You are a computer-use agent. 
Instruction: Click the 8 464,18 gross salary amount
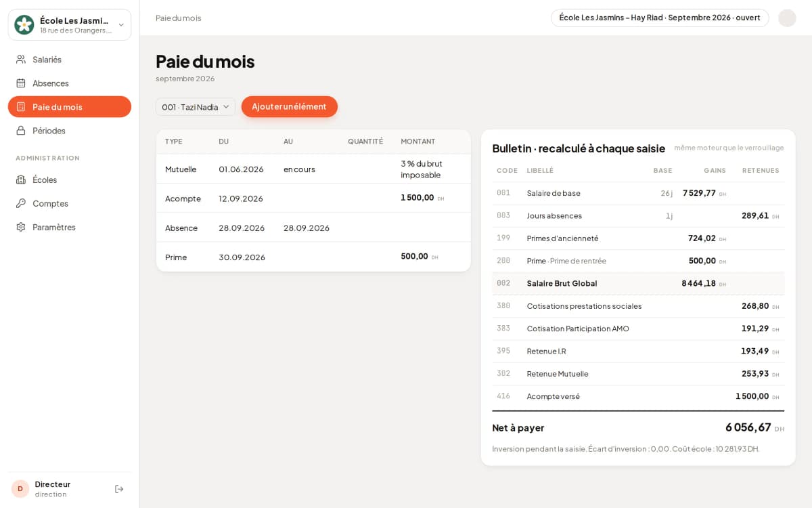(704, 283)
